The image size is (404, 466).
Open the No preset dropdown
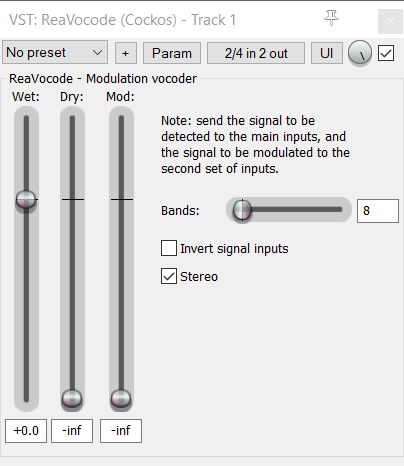pyautogui.click(x=55, y=52)
